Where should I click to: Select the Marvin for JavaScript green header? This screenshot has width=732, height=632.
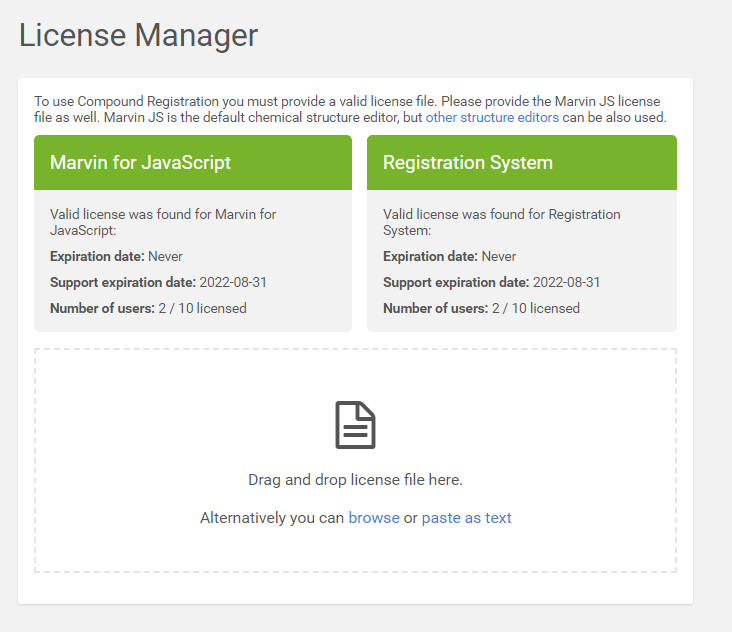tap(193, 163)
